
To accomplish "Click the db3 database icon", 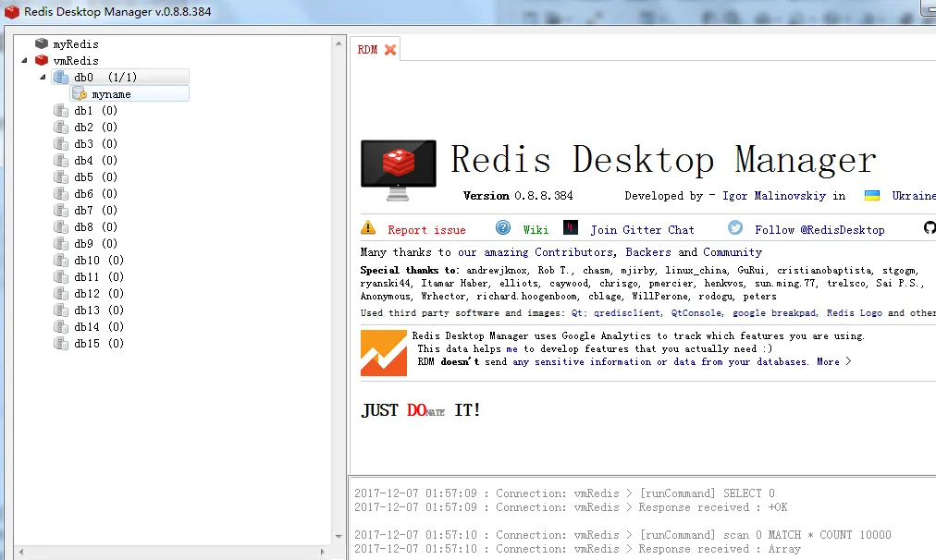I will click(60, 144).
